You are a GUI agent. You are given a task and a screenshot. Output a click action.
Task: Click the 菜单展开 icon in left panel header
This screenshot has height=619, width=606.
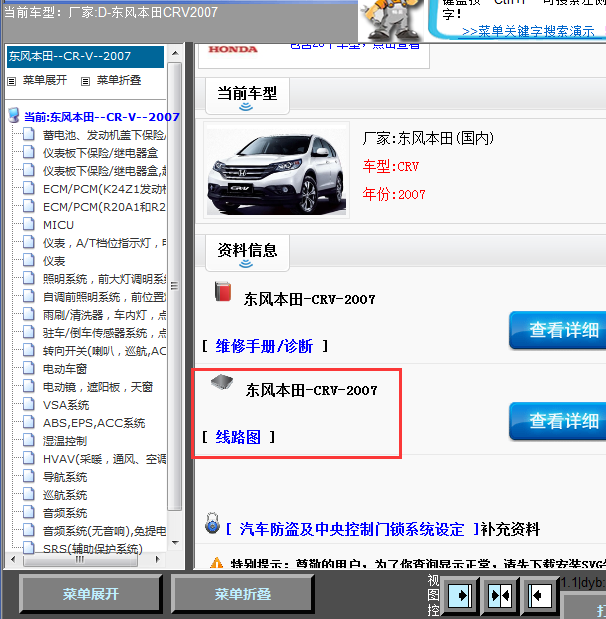pos(11,81)
